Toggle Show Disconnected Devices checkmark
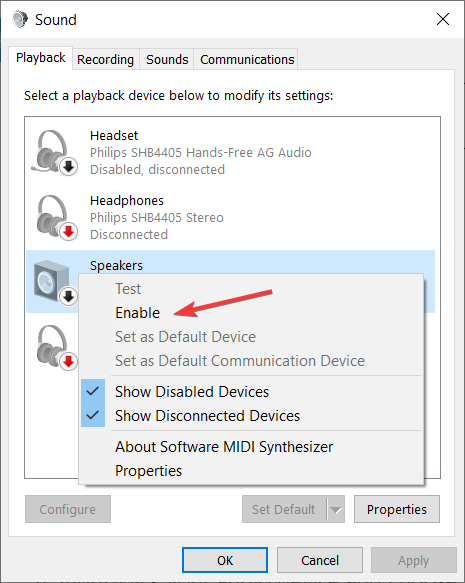465x583 pixels. click(93, 415)
